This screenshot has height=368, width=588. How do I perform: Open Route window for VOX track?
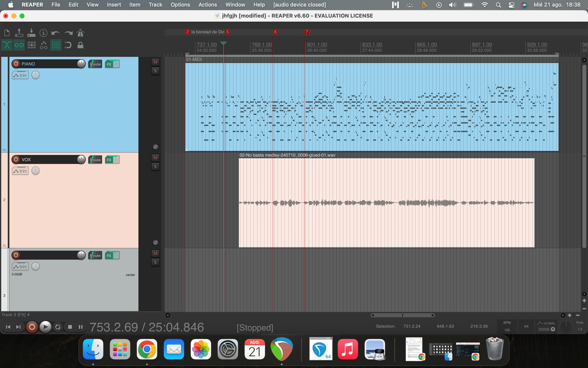click(95, 160)
